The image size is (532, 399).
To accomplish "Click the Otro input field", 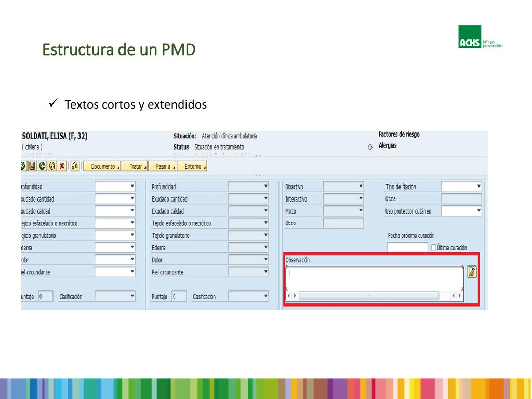I will click(x=343, y=223).
